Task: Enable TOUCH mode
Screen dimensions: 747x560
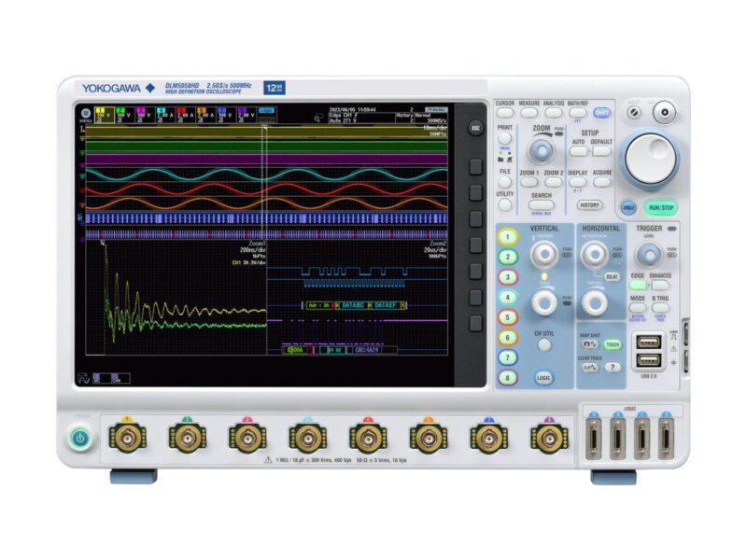Action: click(x=613, y=343)
